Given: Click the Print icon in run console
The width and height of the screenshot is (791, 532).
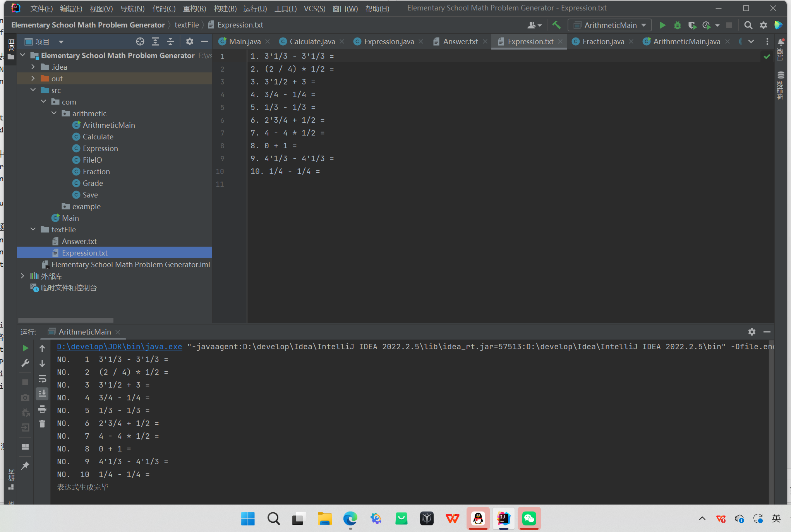Looking at the screenshot, I should [x=42, y=409].
